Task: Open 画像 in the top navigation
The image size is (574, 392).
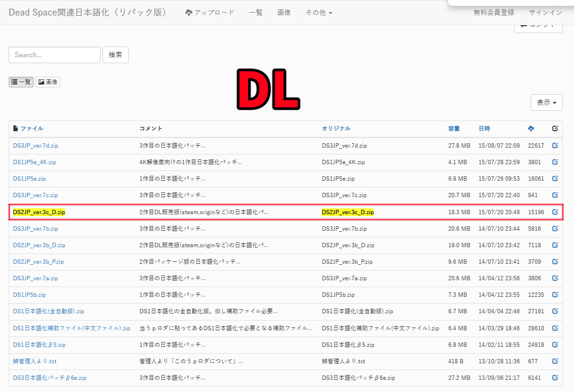Action: tap(284, 13)
